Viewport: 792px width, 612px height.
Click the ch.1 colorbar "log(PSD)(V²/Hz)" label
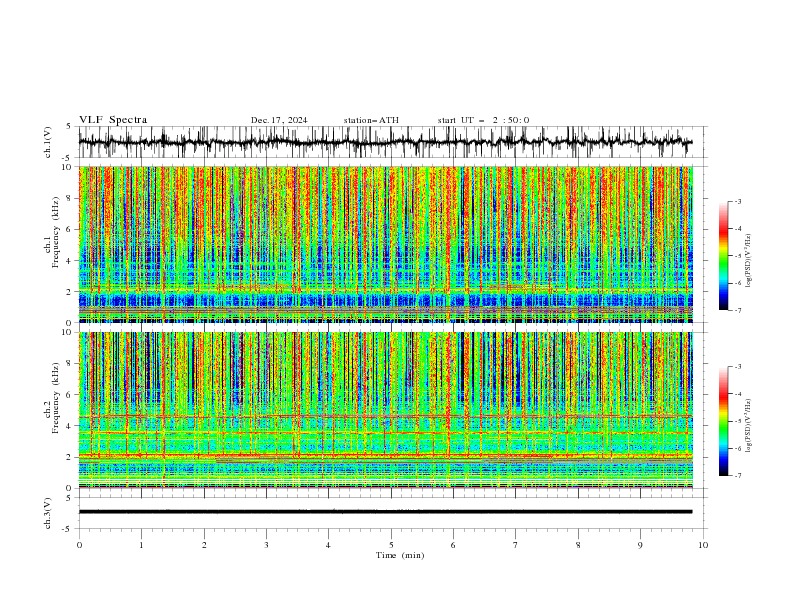point(749,261)
